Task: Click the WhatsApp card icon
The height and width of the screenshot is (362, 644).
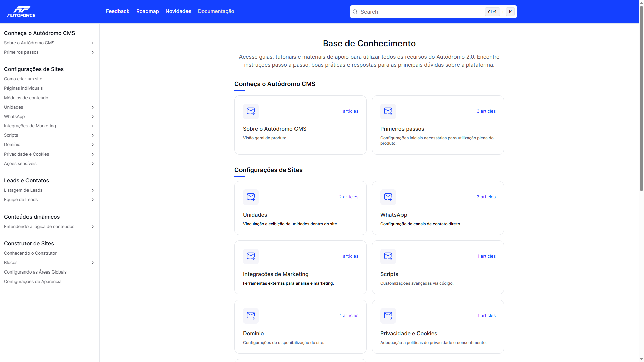Action: (x=388, y=197)
